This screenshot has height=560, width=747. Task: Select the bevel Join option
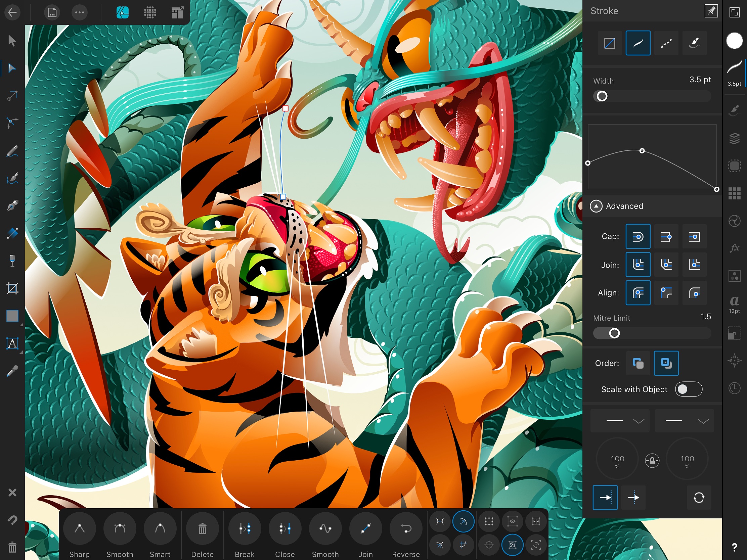pyautogui.click(x=666, y=265)
